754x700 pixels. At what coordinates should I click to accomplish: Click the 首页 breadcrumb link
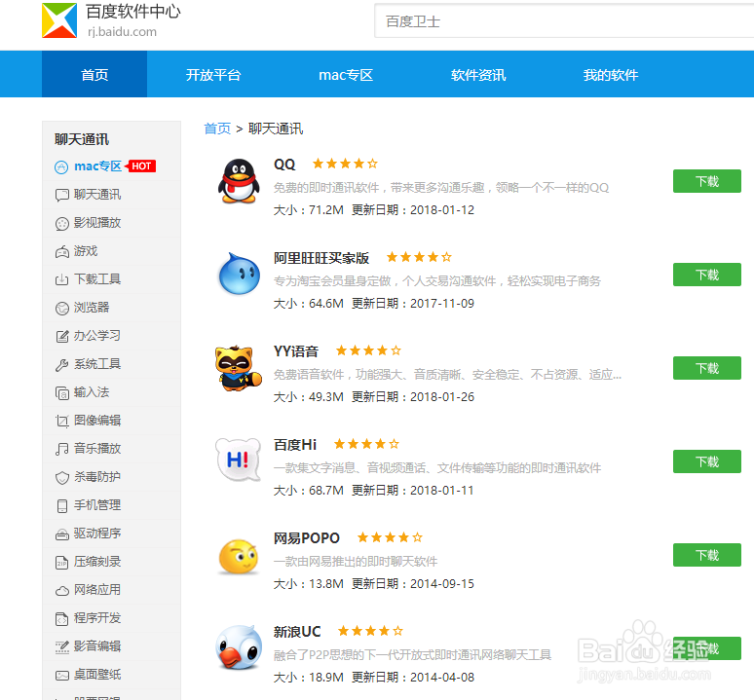217,129
